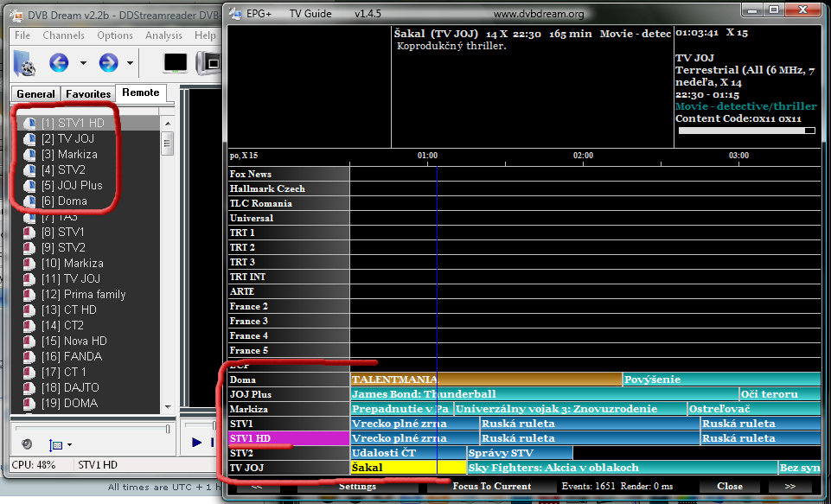Select TALENTMANIA program on Doma row
Screen dimensions: 831x504
coord(486,380)
